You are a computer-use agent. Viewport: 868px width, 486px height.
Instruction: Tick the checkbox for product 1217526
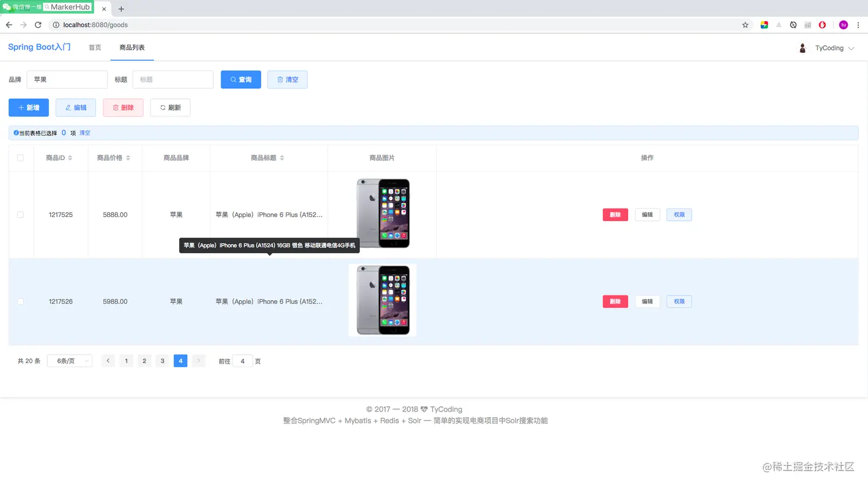coord(21,301)
